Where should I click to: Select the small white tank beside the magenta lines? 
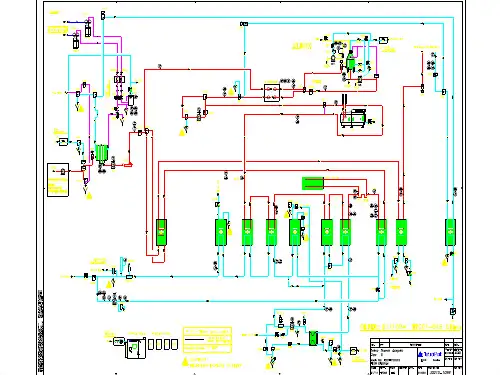coord(132,100)
